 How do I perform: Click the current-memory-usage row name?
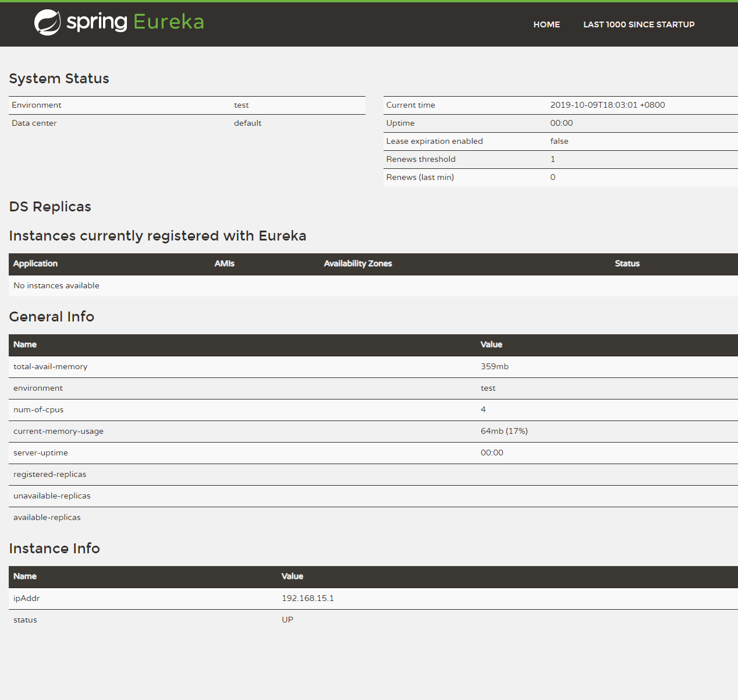[58, 432]
